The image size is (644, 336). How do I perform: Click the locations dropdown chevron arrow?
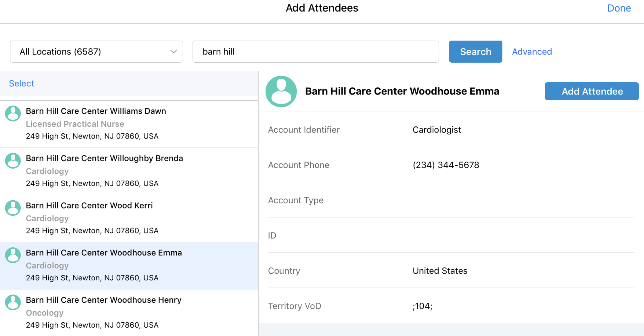point(173,52)
